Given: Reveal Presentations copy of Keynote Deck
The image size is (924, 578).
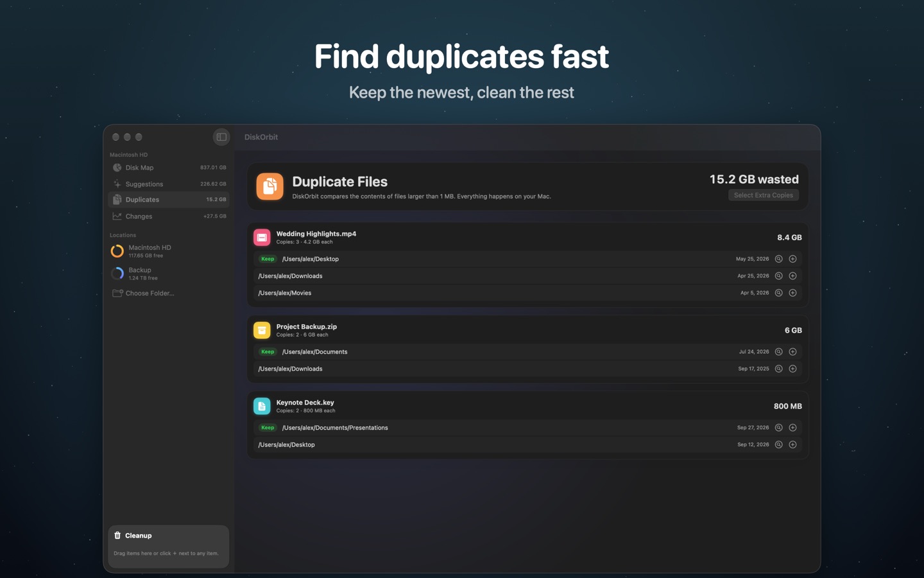Looking at the screenshot, I should pos(778,428).
